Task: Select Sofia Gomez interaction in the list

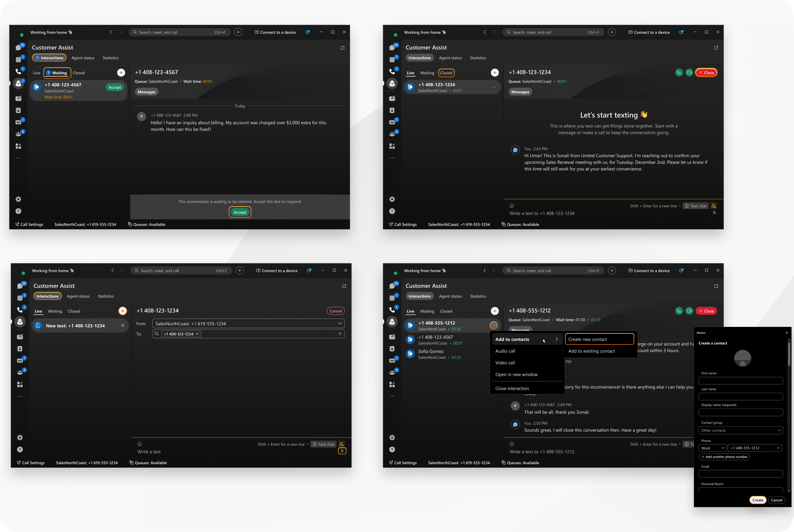Action: pos(452,354)
